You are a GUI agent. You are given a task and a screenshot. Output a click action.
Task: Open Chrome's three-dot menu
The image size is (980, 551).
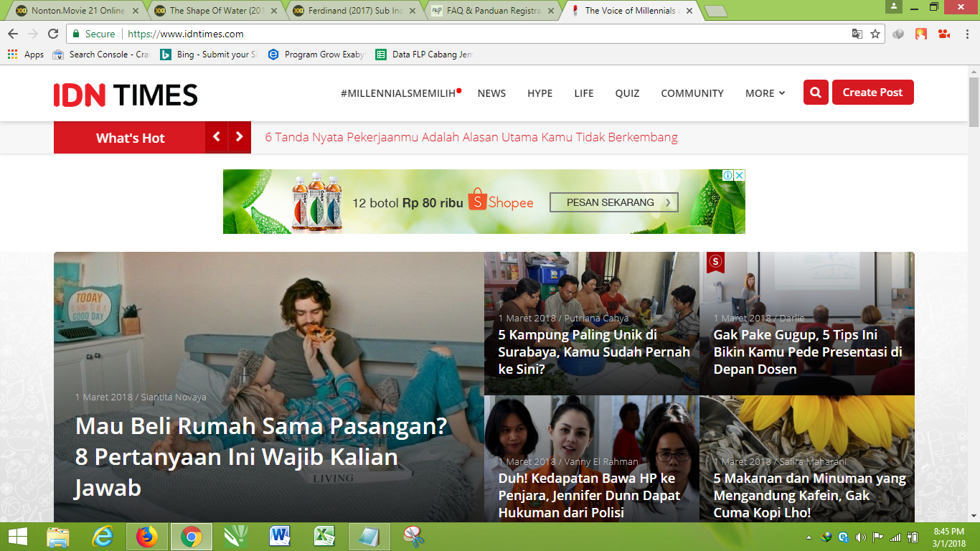[x=966, y=34]
